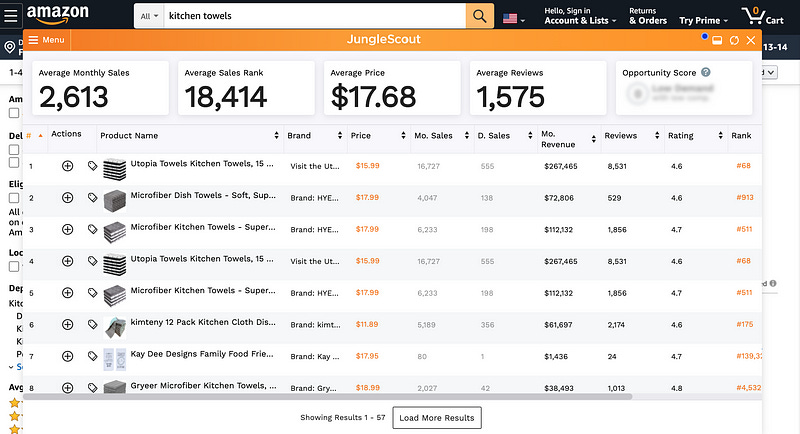
Task: Click the Opportunity Score help icon
Action: pyautogui.click(x=706, y=72)
